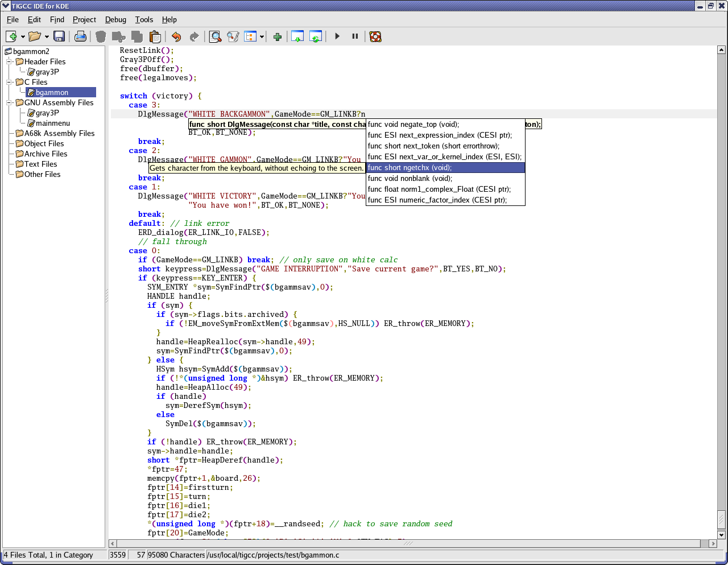The height and width of the screenshot is (565, 728).
Task: Open the New file dropdown arrow
Action: click(23, 37)
